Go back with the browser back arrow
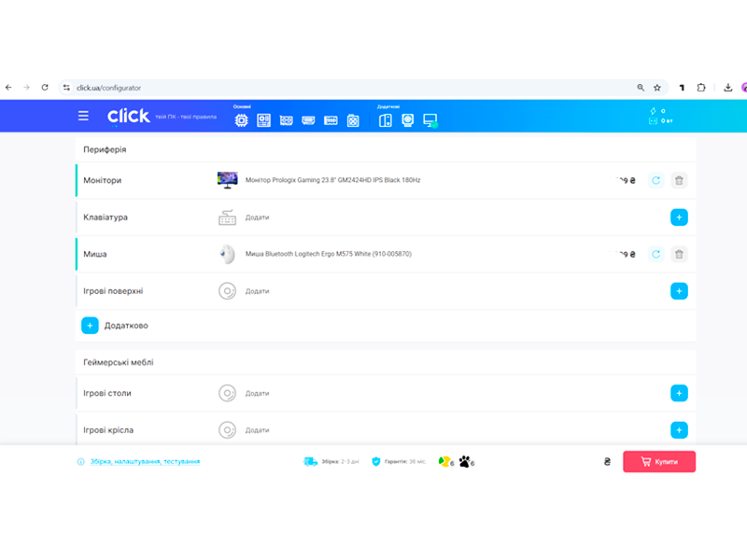This screenshot has height=560, width=747. point(8,88)
